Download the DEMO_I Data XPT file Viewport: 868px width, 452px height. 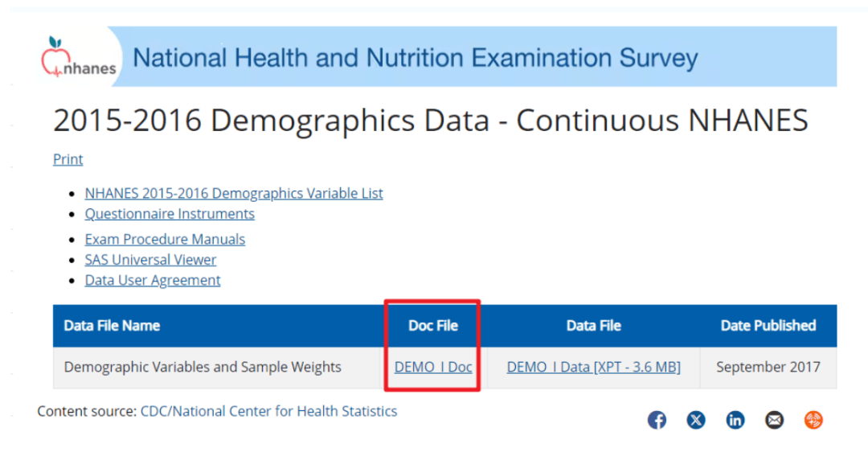(593, 368)
